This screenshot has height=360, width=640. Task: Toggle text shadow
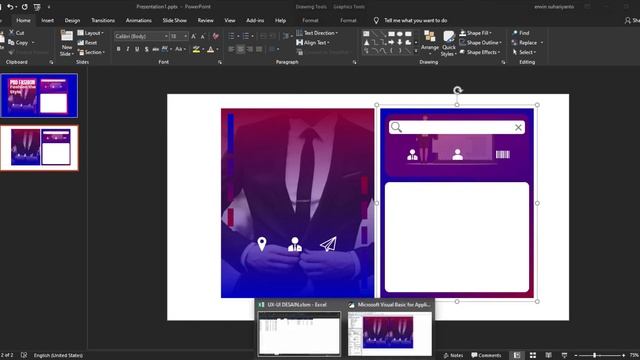click(x=147, y=49)
